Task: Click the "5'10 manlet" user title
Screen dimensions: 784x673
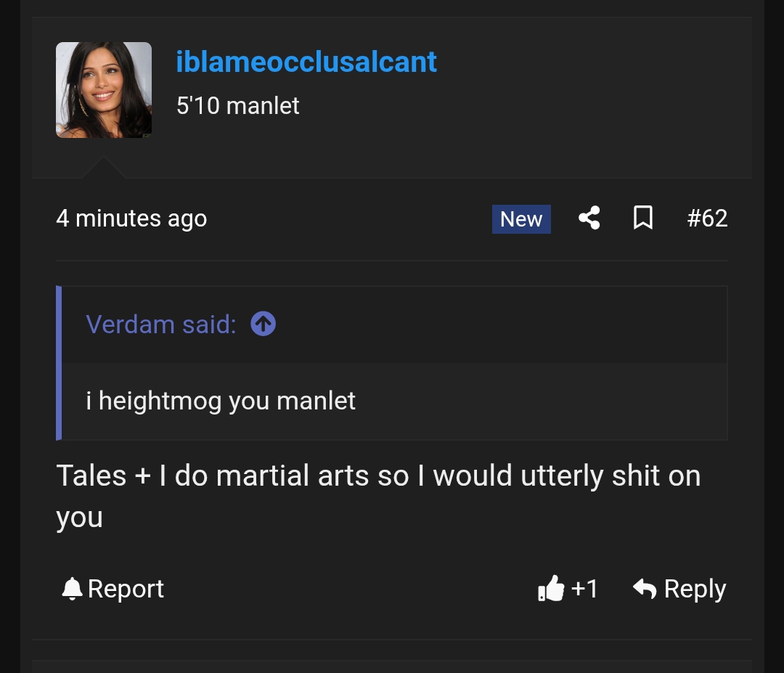Action: [238, 106]
